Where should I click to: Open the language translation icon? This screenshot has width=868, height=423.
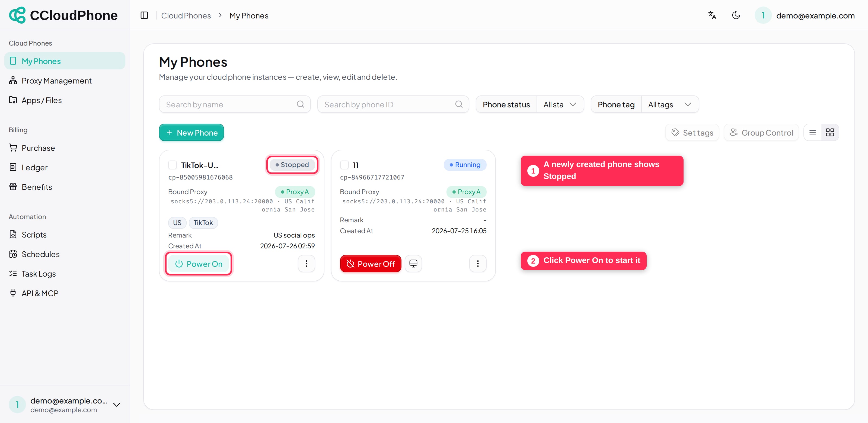tap(712, 15)
